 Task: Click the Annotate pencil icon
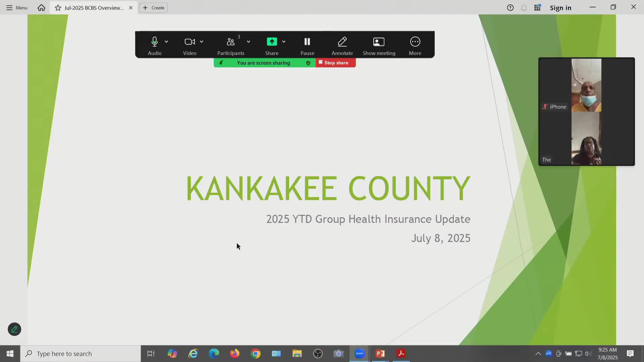(342, 42)
